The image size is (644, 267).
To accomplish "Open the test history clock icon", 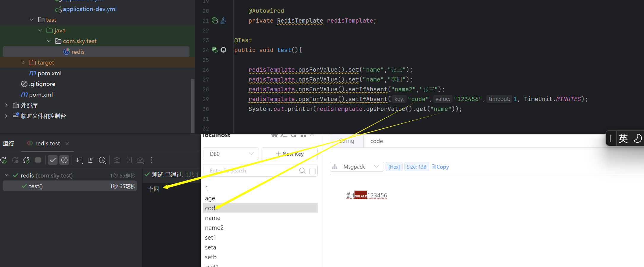I will point(102,160).
